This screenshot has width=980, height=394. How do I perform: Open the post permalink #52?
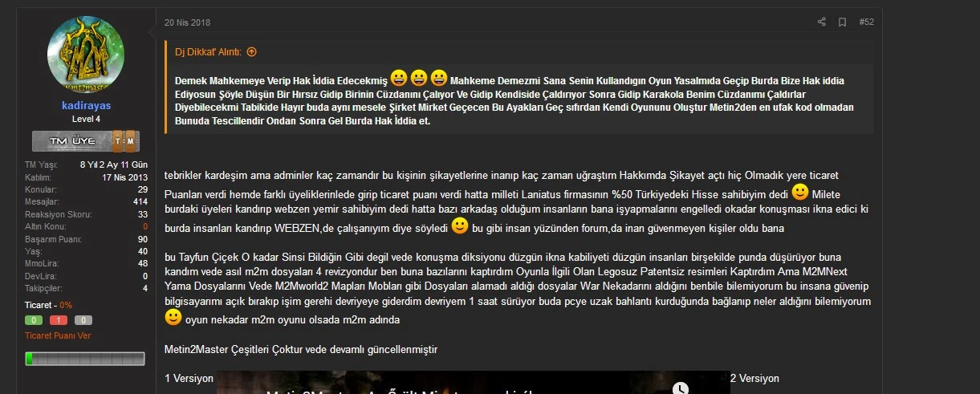pyautogui.click(x=866, y=22)
